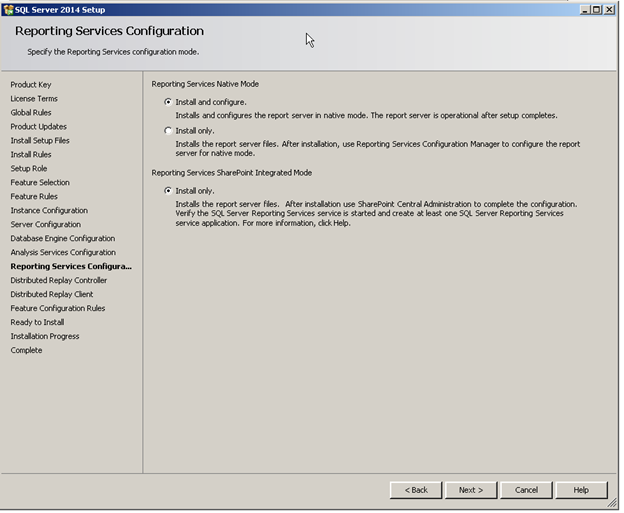
Task: Click 'Reporting Services SharePoint Integrated Mode' label
Action: (x=232, y=173)
